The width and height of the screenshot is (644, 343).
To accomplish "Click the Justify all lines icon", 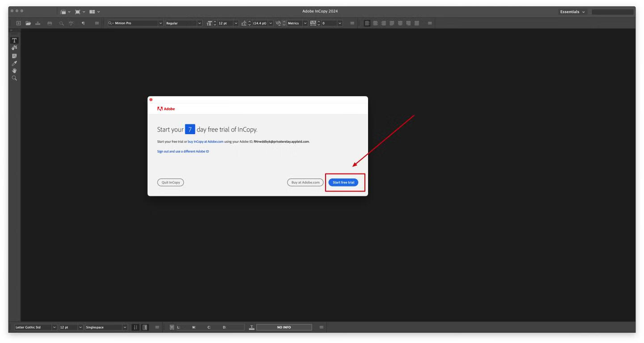I will (417, 23).
